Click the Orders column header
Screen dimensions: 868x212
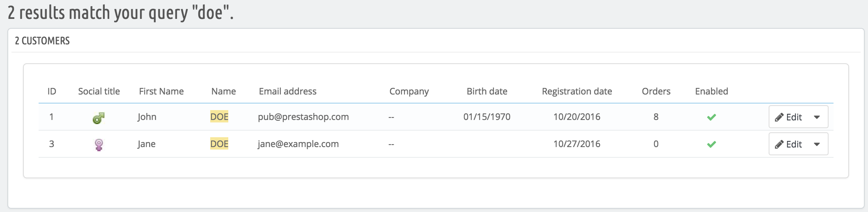click(656, 91)
